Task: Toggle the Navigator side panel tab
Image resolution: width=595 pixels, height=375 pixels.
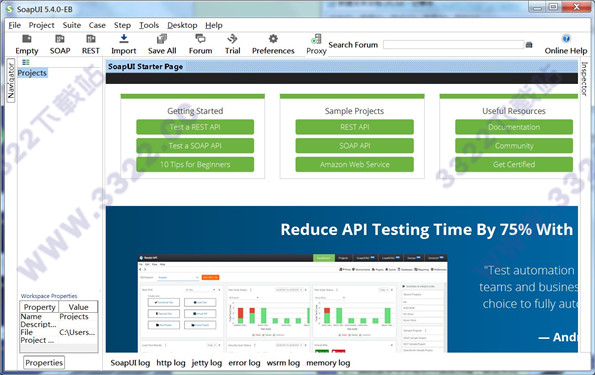Action: 11,80
